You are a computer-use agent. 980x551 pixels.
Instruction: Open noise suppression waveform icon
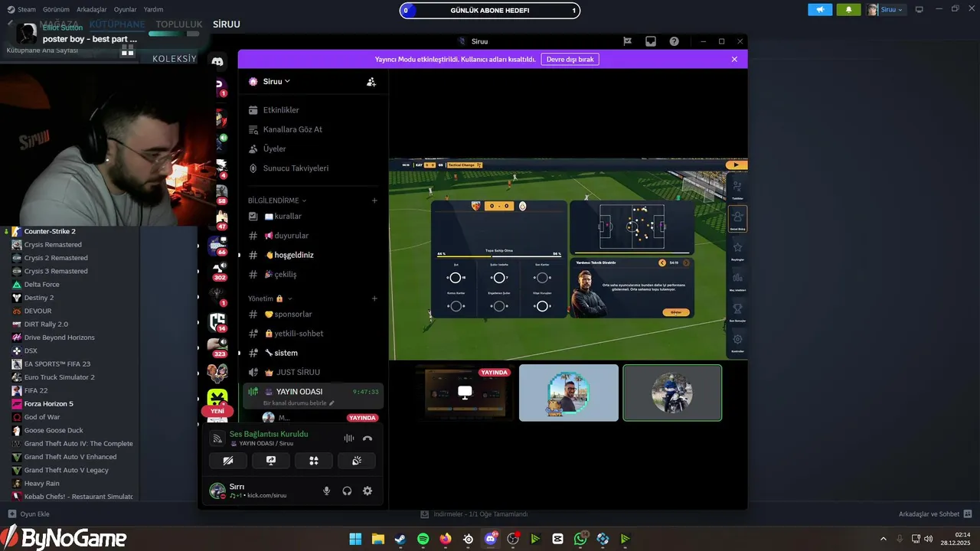click(x=348, y=439)
